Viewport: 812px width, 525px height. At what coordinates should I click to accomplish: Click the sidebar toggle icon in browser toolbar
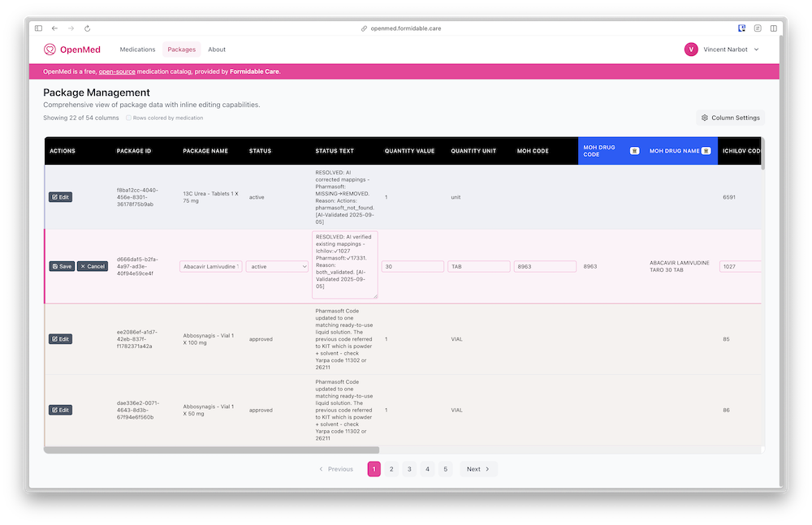(x=38, y=28)
